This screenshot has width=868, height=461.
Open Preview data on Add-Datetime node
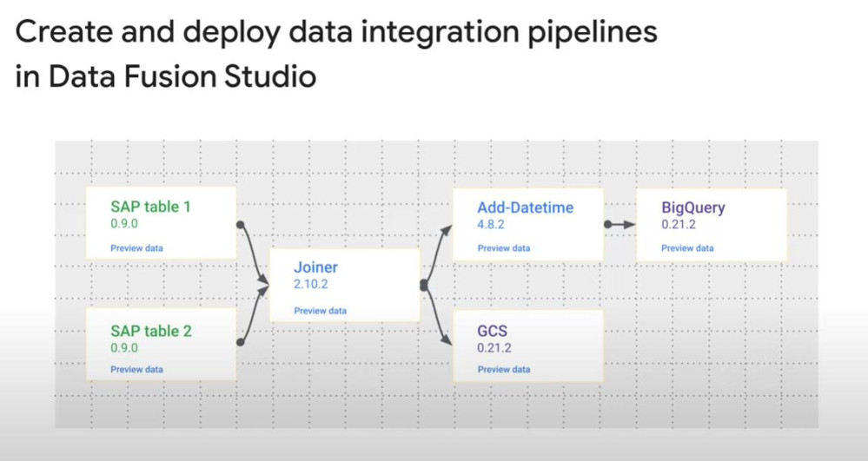pyautogui.click(x=504, y=248)
